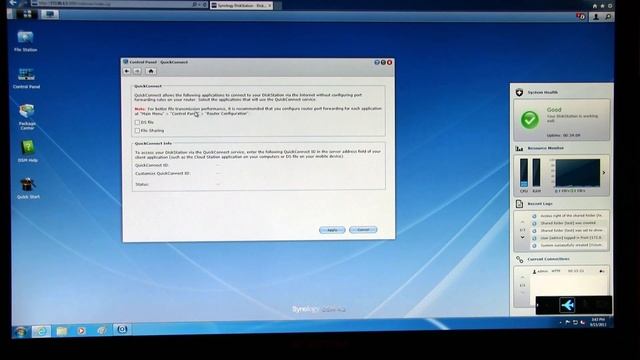The width and height of the screenshot is (640, 360).
Task: Click the RAM usage bar
Action: [536, 173]
